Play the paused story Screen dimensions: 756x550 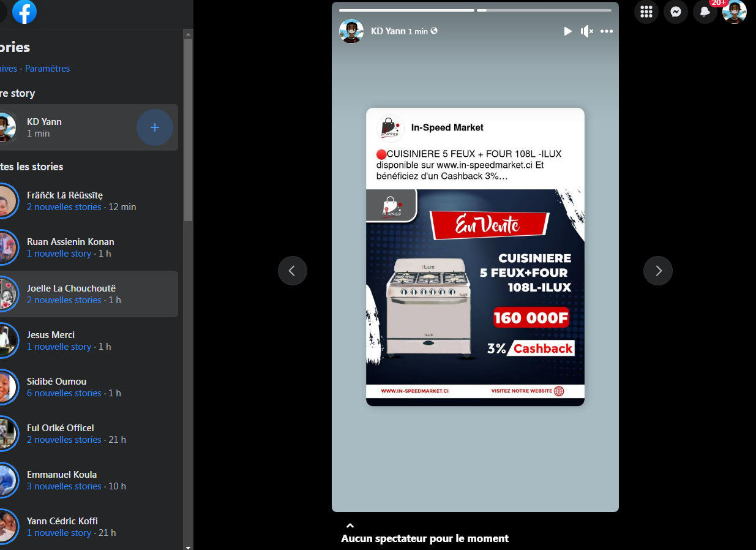tap(567, 31)
